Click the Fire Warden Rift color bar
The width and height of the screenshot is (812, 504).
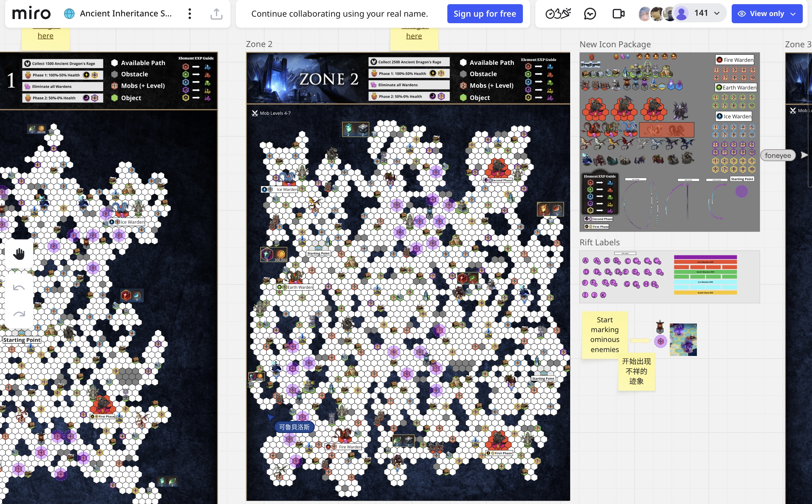(705, 262)
